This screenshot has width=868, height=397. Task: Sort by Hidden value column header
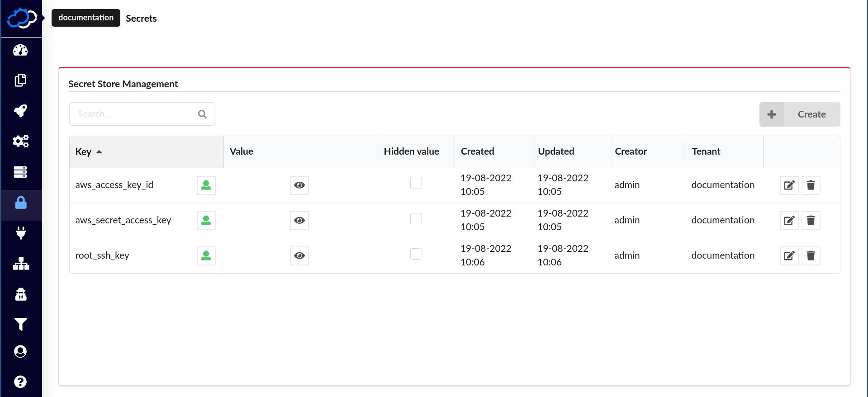[417, 152]
